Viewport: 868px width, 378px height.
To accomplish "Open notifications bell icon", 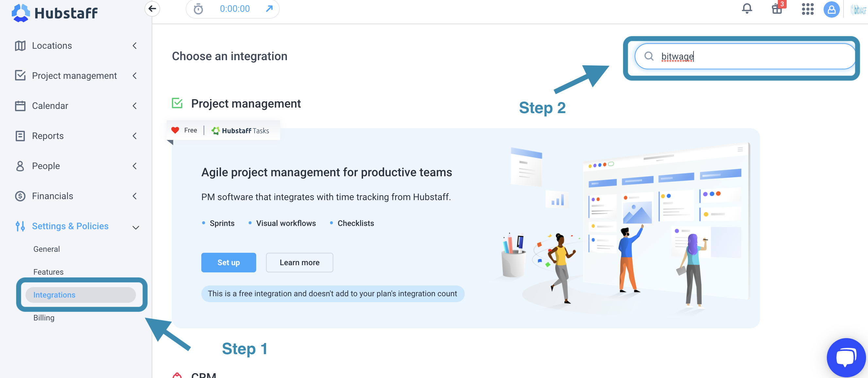I will click(x=747, y=9).
